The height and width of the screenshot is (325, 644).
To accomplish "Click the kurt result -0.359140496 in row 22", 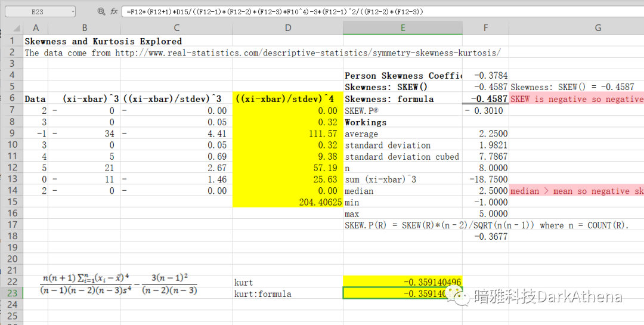I will tap(432, 282).
